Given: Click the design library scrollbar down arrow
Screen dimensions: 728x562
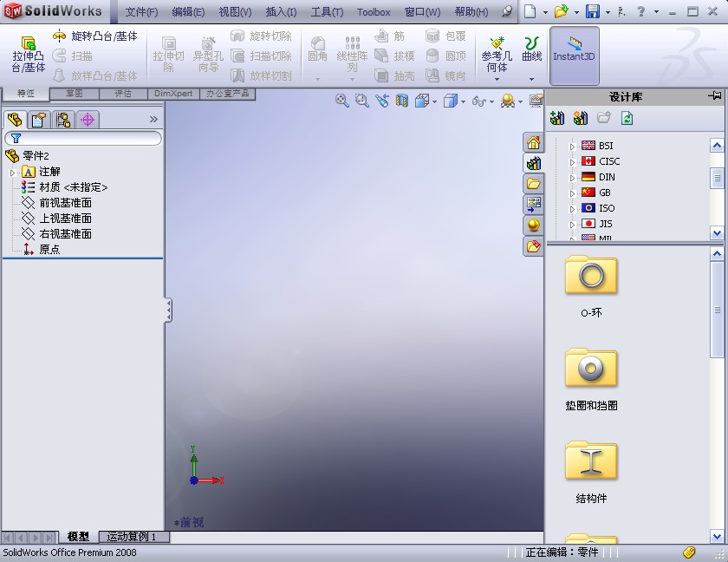Looking at the screenshot, I should (716, 233).
